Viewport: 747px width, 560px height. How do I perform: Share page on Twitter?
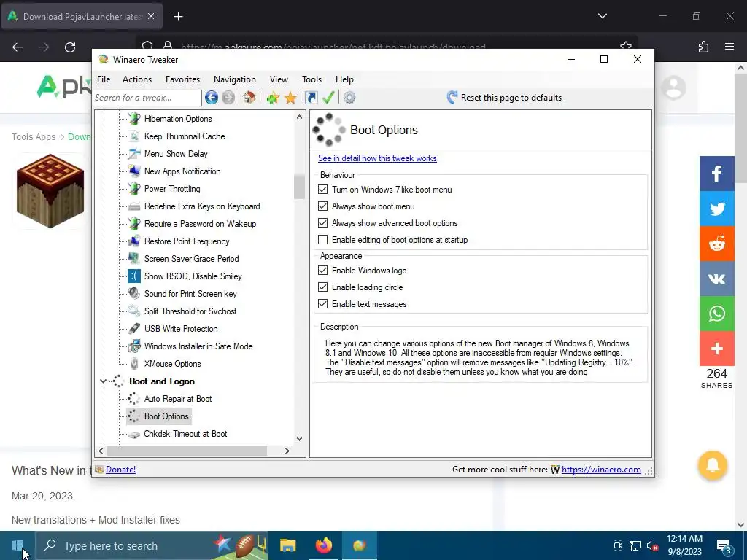coord(717,209)
